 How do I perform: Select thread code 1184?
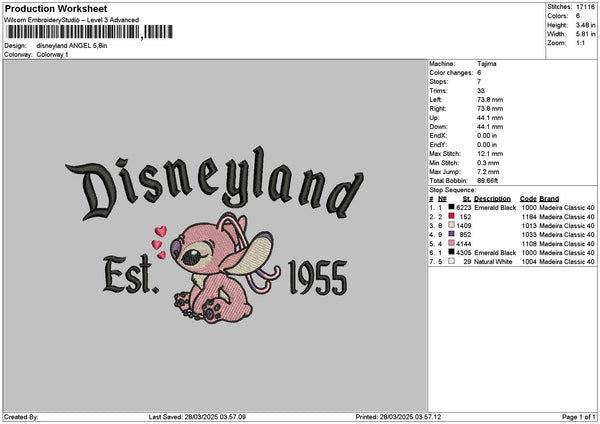click(x=529, y=217)
